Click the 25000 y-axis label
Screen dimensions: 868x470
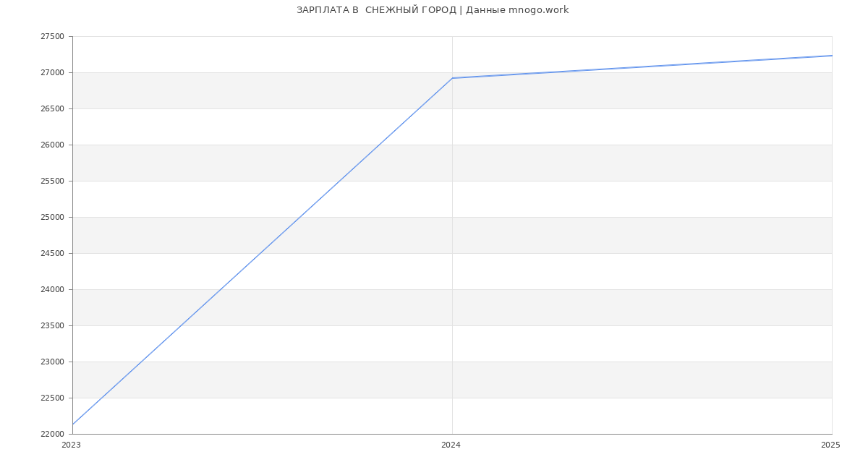(52, 218)
